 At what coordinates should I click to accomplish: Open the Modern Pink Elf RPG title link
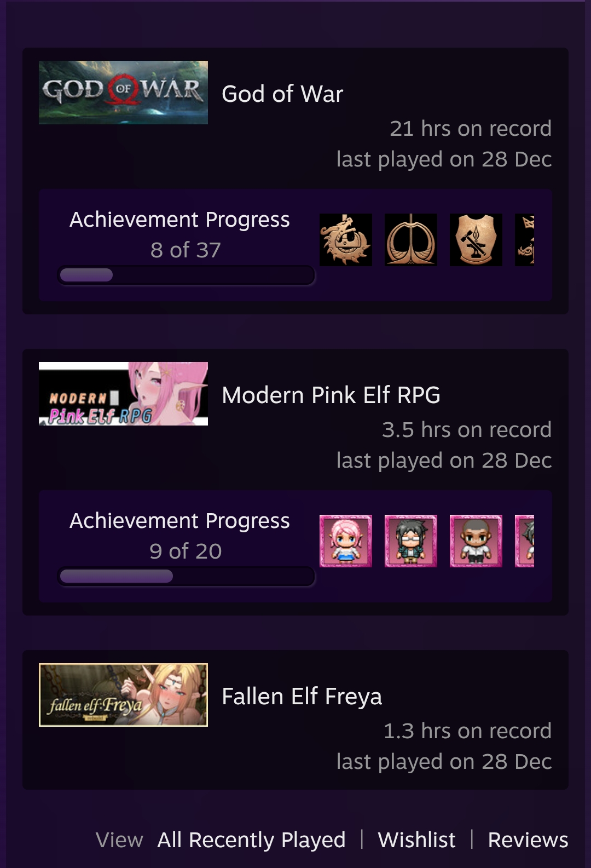[x=331, y=395]
